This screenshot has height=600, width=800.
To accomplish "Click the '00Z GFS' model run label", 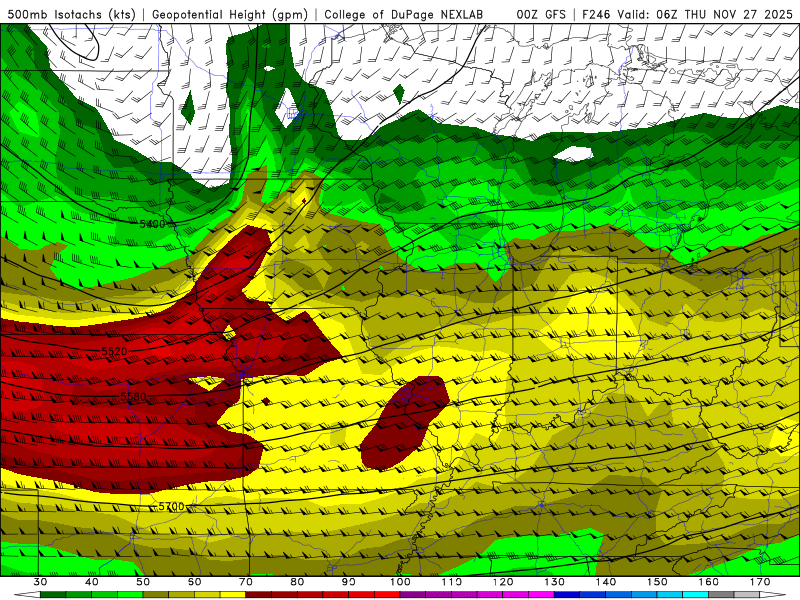I will (541, 14).
